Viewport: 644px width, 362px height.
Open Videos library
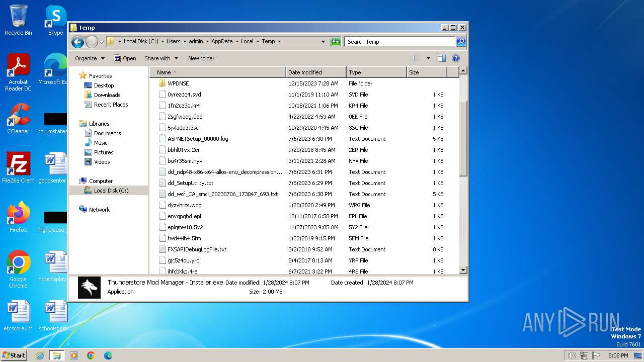pyautogui.click(x=102, y=162)
